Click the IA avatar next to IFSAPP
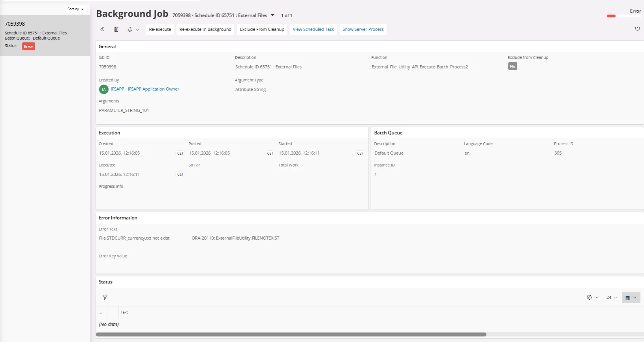Screen dimensions: 644x342 [104, 89]
